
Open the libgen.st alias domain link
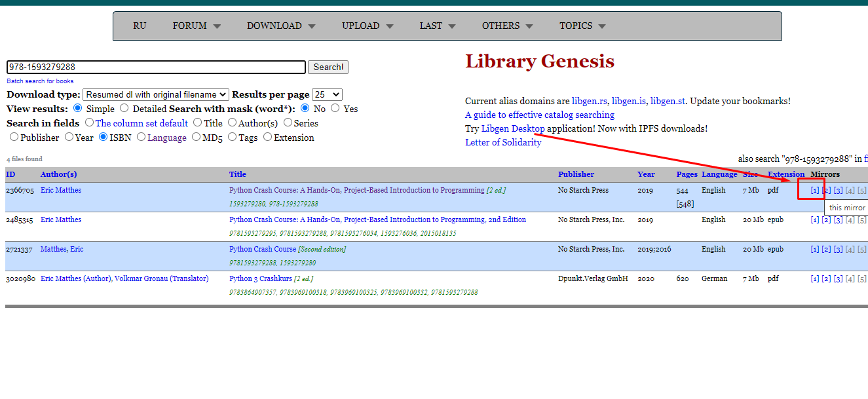coord(668,101)
